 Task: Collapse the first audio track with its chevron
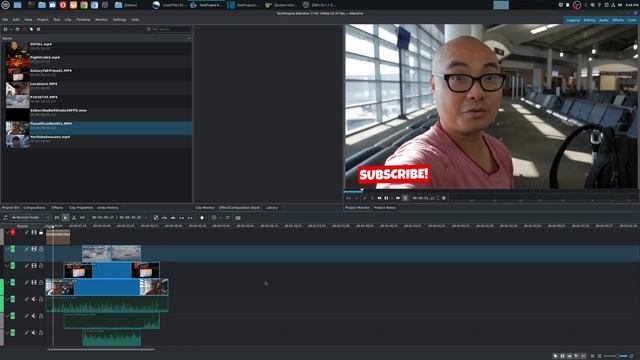click(7, 299)
